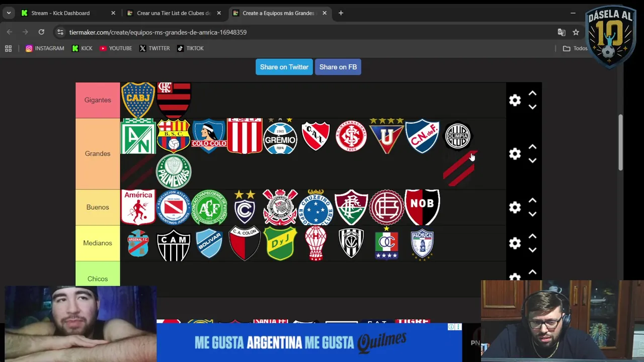Select the Defensa y Justicia DyJ crest
The height and width of the screenshot is (362, 644).
(280, 243)
